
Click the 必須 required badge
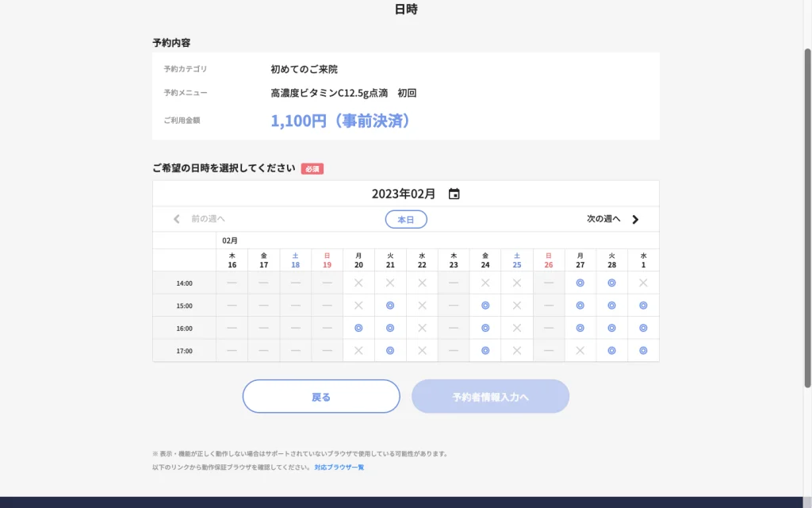coord(312,169)
